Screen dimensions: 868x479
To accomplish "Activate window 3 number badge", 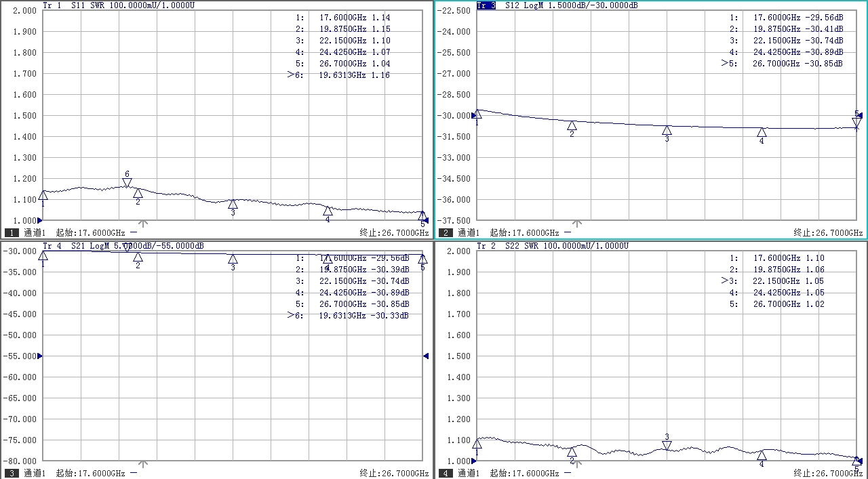I will 12,473.
